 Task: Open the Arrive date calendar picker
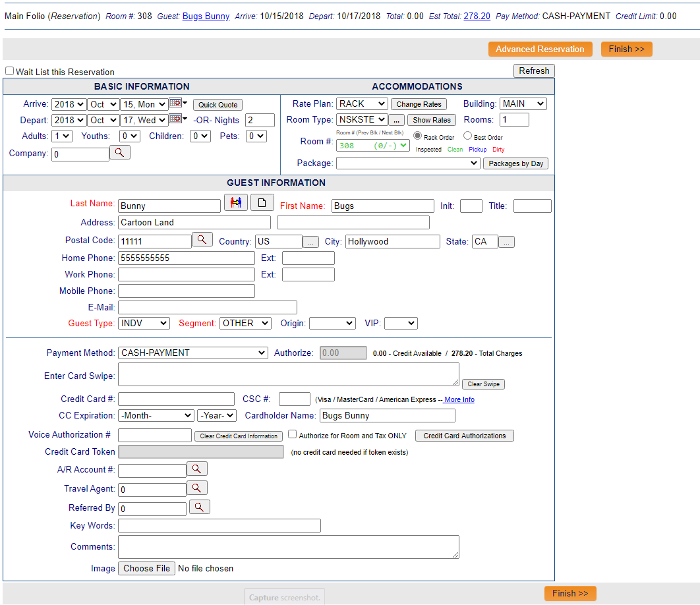point(173,103)
